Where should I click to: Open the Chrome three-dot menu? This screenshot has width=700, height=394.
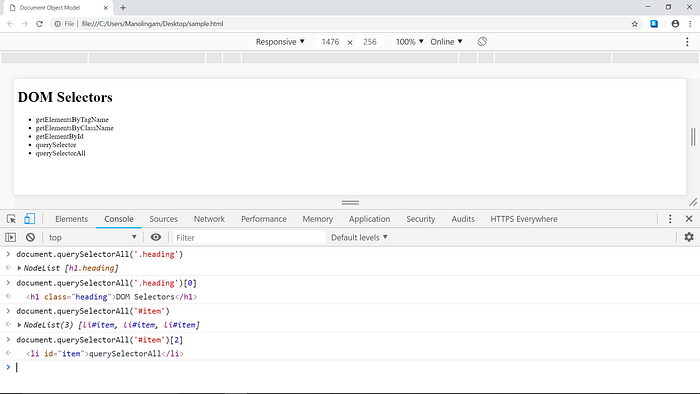pos(690,24)
